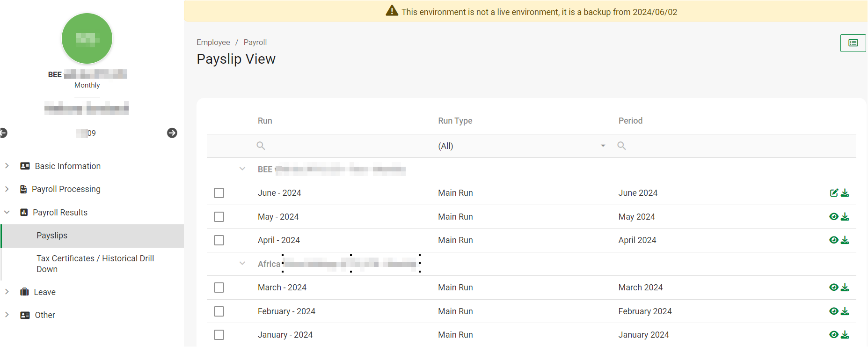Expand the Basic Information menu section
The image size is (868, 347).
tap(67, 166)
